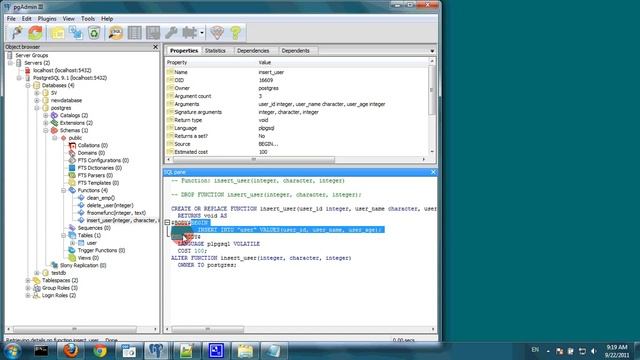
Task: Select the FTS Parsers (0) node
Action: click(95, 176)
